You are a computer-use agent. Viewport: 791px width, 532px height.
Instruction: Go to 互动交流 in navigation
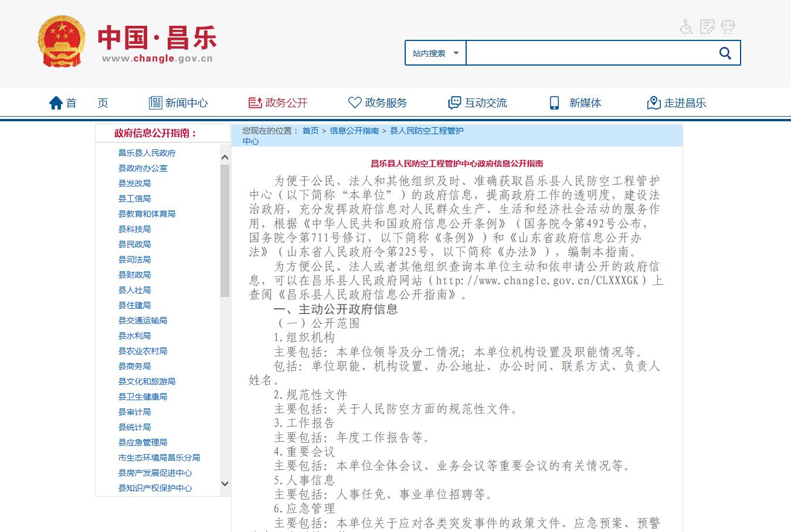click(485, 103)
